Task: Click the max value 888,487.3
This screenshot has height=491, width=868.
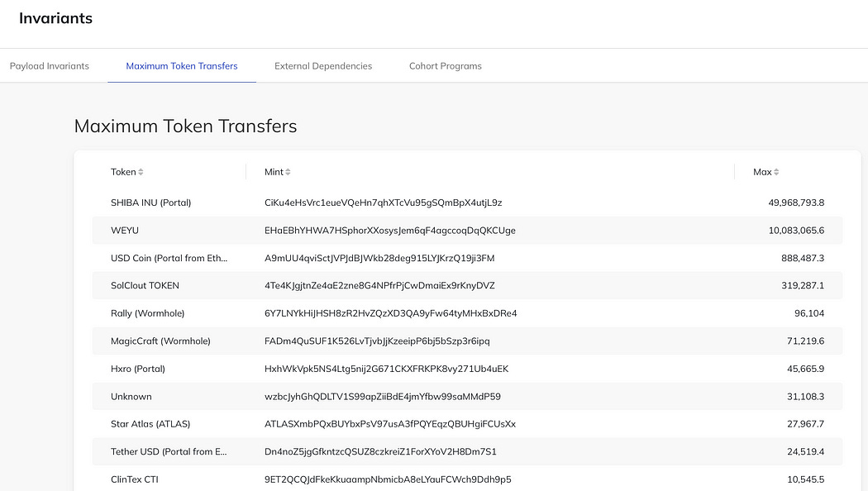Action: tap(803, 258)
